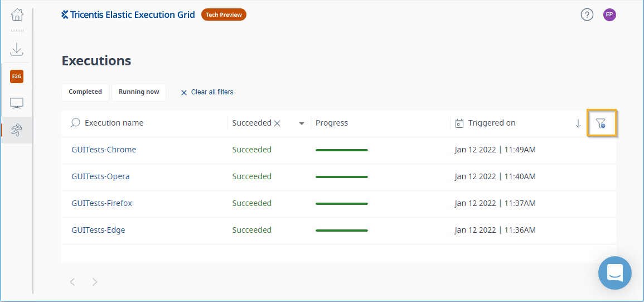The width and height of the screenshot is (644, 302).
Task: Open the GUITests-Firefox execution
Action: point(102,203)
